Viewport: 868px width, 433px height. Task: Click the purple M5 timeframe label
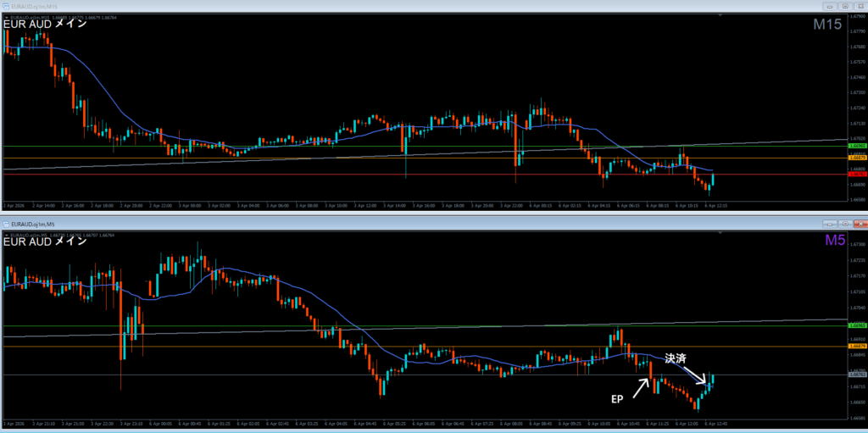pyautogui.click(x=834, y=241)
